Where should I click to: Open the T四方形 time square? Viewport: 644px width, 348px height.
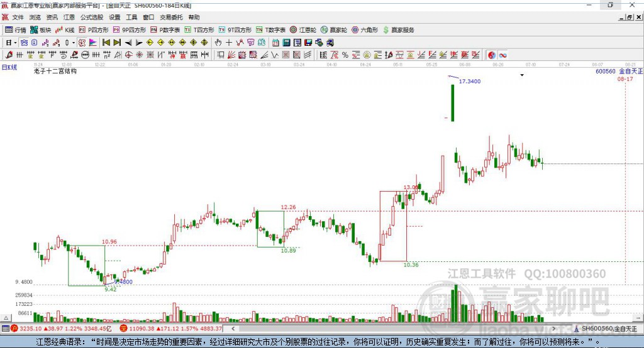pyautogui.click(x=199, y=30)
